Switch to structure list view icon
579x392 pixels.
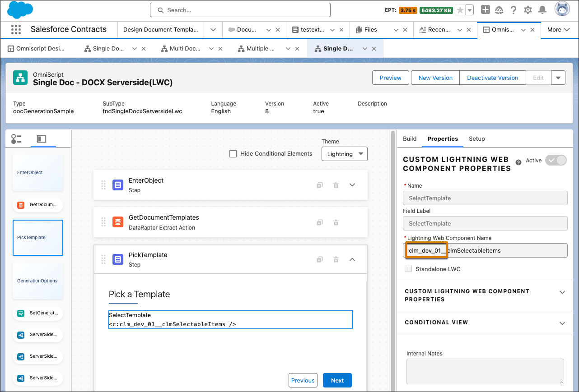[x=17, y=139]
